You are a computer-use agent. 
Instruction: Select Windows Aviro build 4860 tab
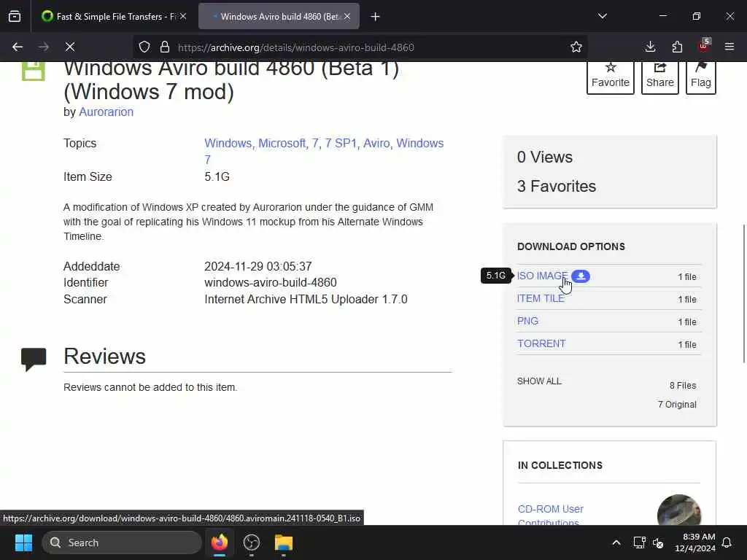279,17
